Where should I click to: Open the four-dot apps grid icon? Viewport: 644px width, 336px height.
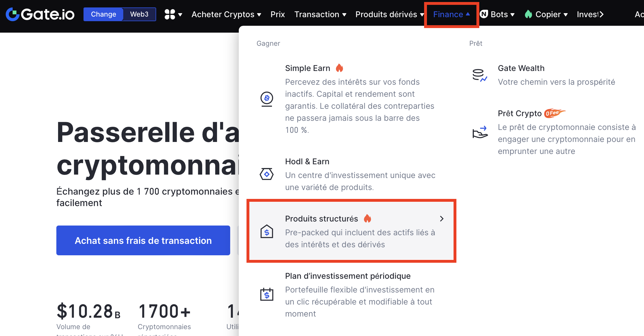coord(170,14)
